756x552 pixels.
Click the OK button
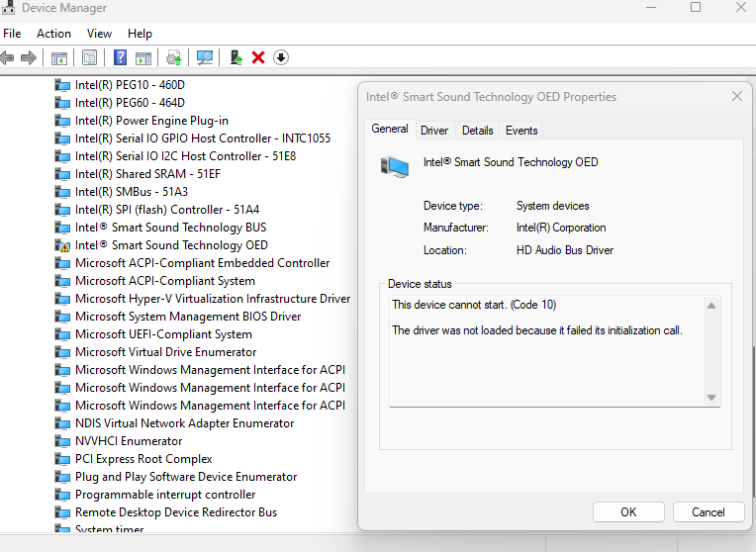(x=628, y=512)
